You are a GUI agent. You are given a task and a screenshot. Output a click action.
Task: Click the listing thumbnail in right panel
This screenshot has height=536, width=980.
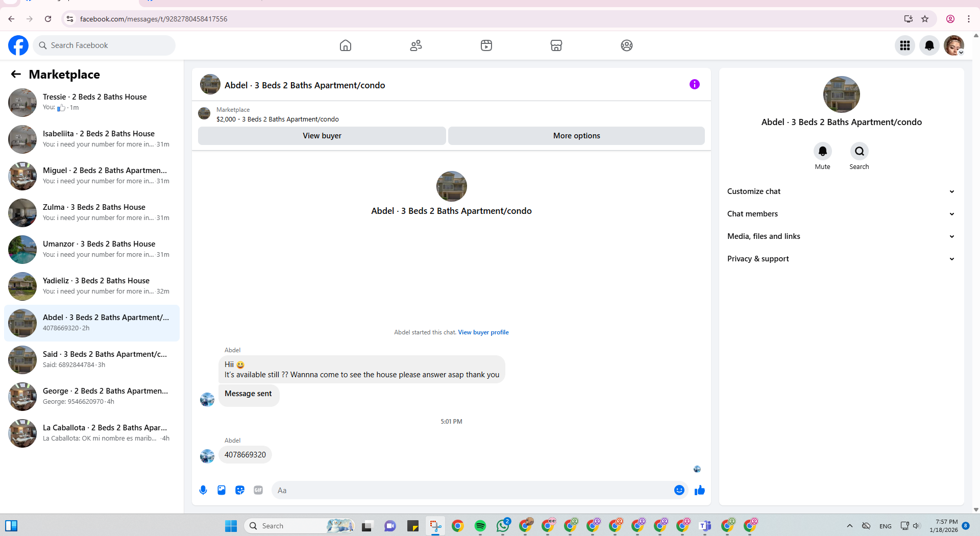click(x=841, y=94)
